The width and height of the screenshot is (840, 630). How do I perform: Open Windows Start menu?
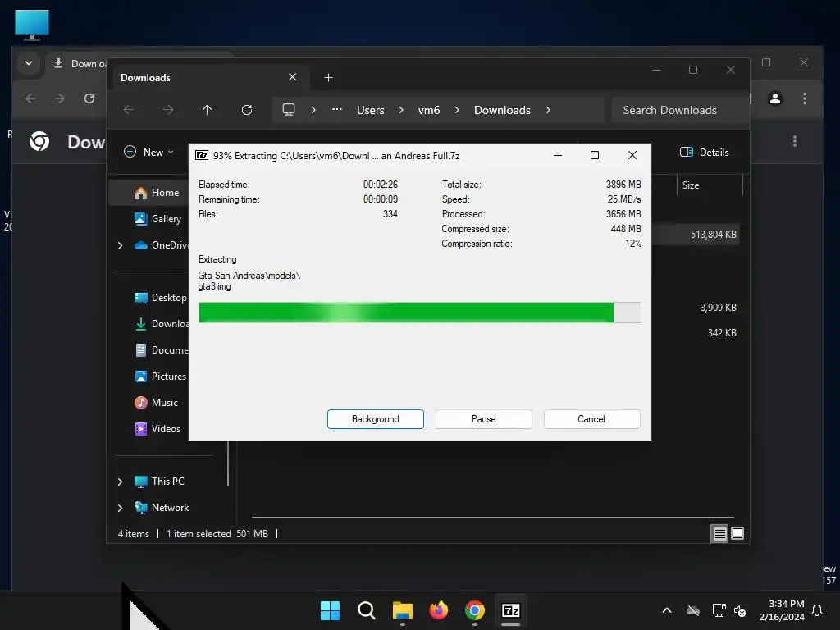point(330,610)
